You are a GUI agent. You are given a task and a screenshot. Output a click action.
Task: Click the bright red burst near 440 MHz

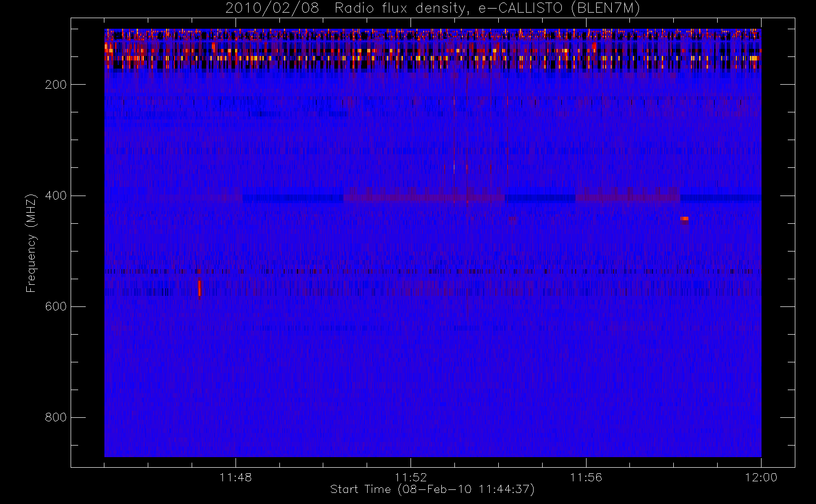point(684,218)
